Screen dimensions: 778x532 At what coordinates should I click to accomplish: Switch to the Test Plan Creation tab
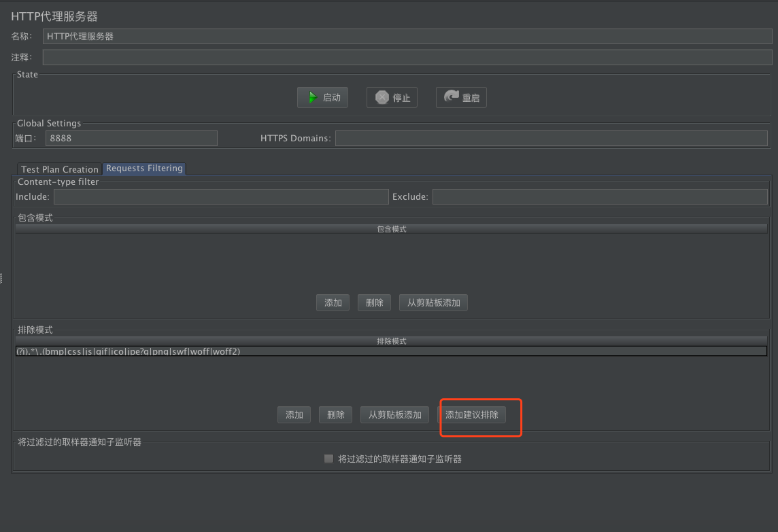click(60, 169)
